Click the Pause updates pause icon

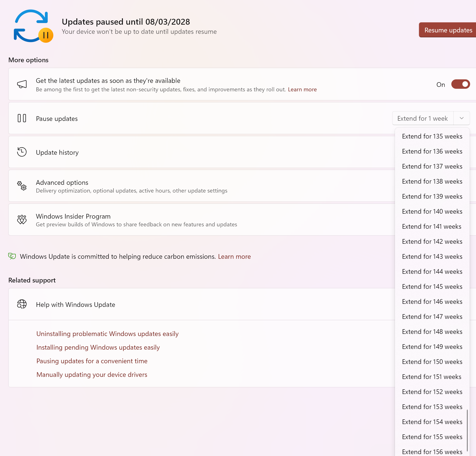coord(22,118)
